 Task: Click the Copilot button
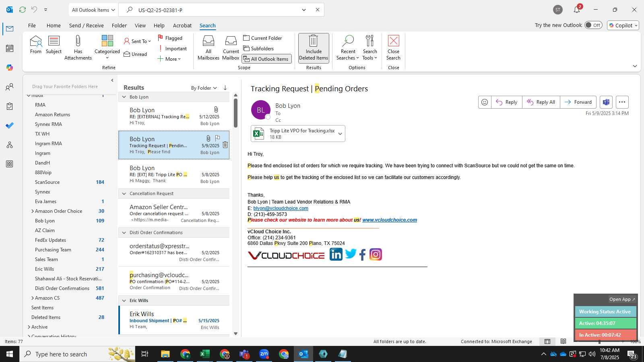tap(623, 25)
